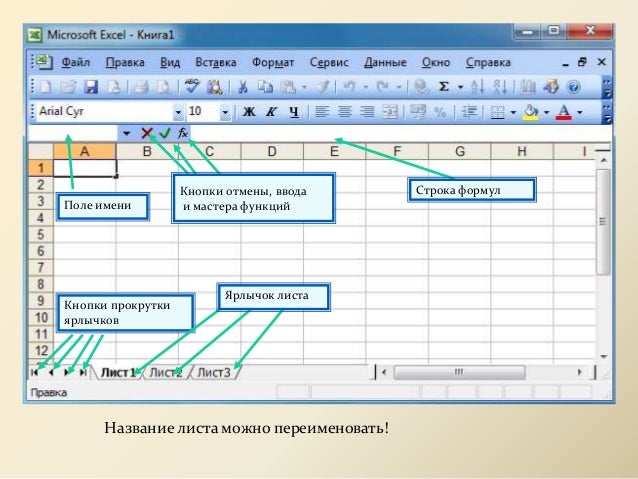This screenshot has width=638, height=479.
Task: Click the Permission document icon
Action: (x=113, y=87)
